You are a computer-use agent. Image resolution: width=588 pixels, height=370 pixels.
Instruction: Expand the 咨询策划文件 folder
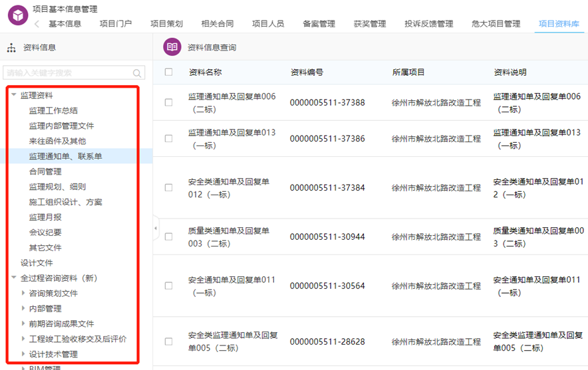click(x=23, y=294)
